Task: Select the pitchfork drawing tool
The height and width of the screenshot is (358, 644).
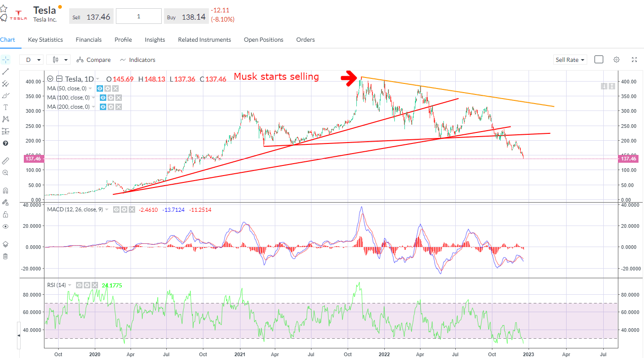Action: [5, 83]
